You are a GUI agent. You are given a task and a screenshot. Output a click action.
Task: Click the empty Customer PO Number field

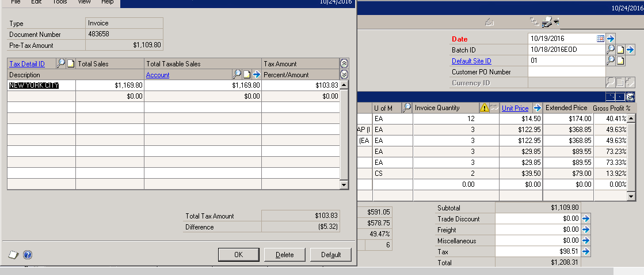pyautogui.click(x=567, y=71)
